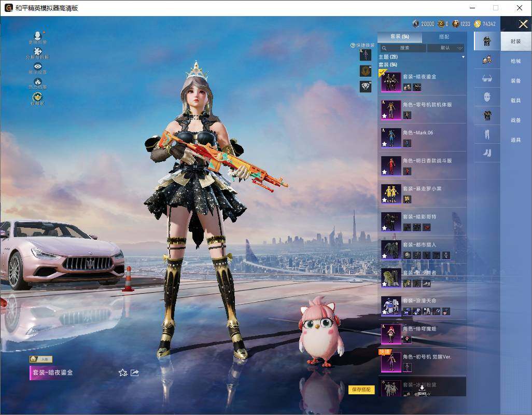This screenshot has height=415, width=532.
Task: Open the 默认 sort dropdown
Action: click(445, 48)
